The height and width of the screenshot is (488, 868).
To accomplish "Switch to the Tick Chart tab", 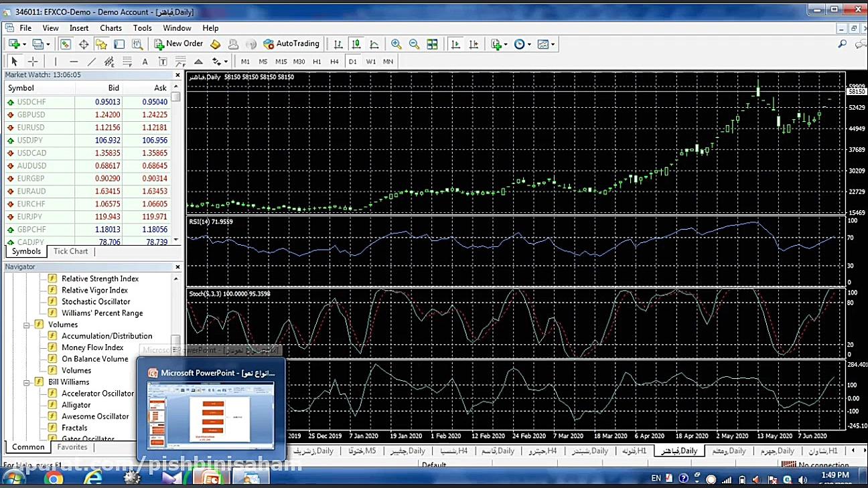I will 70,252.
